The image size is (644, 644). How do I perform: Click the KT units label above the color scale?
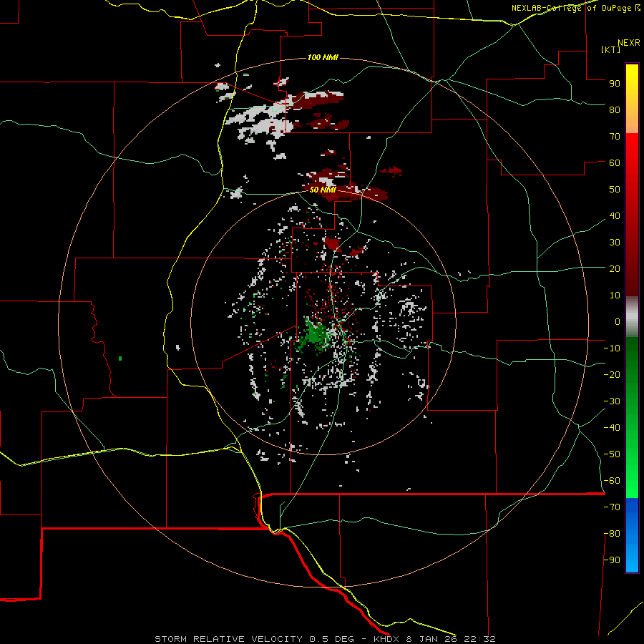tap(611, 49)
